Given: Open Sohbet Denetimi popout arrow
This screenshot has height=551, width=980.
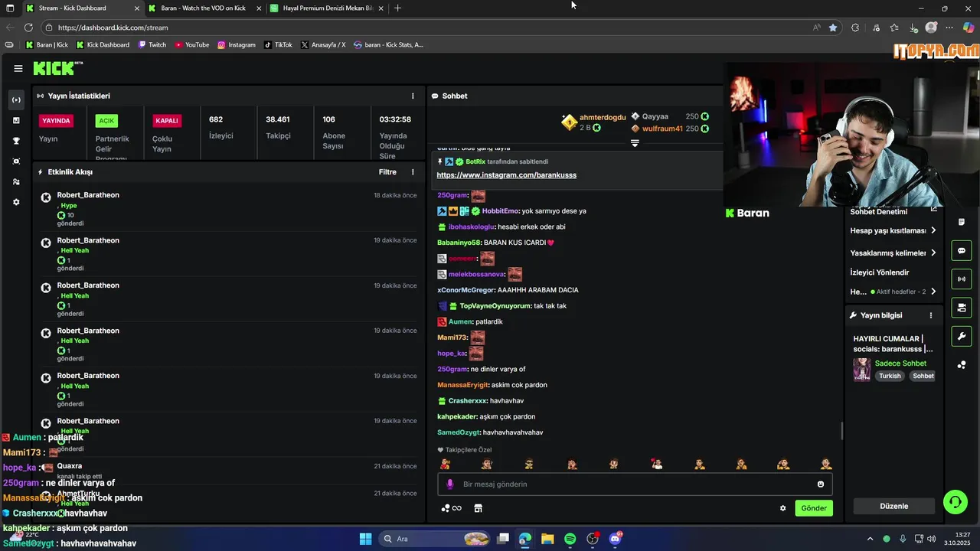Looking at the screenshot, I should click(x=933, y=209).
